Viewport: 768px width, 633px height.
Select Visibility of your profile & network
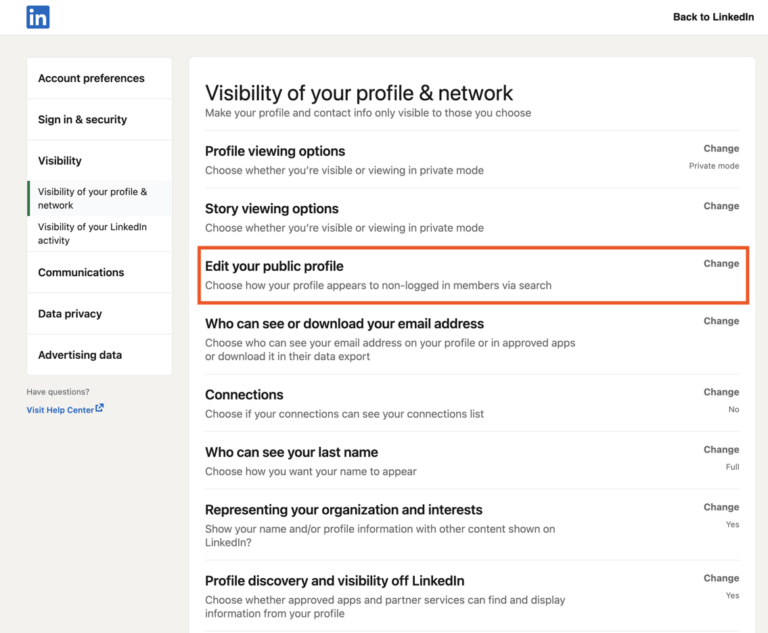(x=92, y=198)
